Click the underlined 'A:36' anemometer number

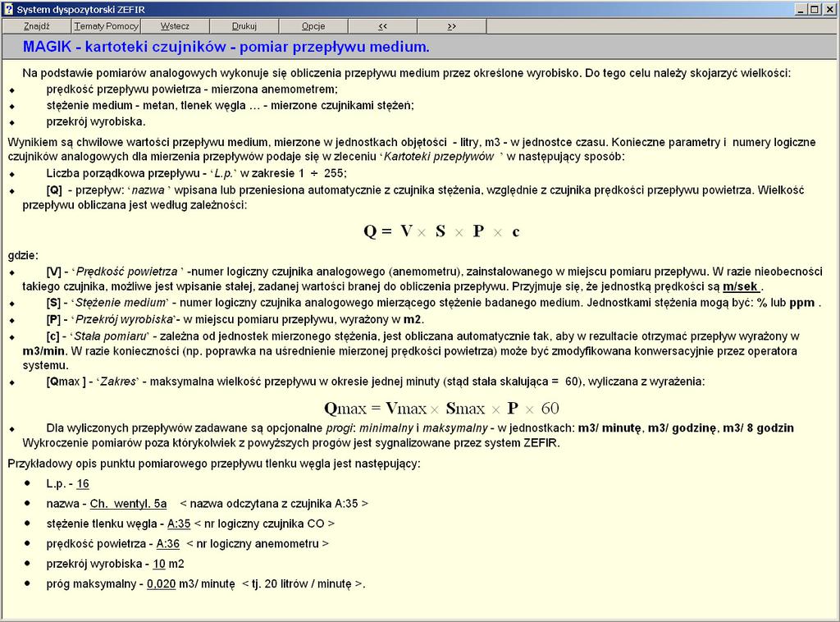click(167, 544)
